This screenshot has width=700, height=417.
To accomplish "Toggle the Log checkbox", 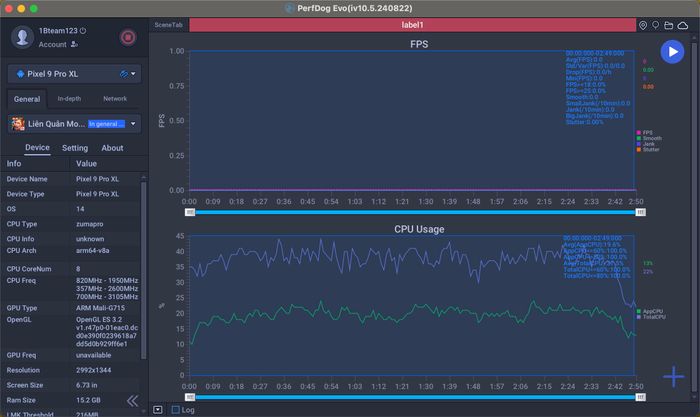I will tap(176, 409).
